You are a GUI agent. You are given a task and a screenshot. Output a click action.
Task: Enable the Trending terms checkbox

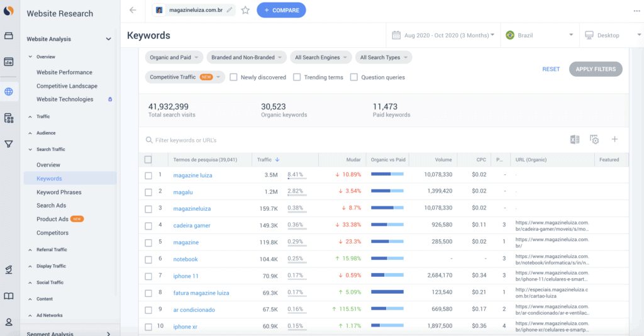[x=297, y=77]
